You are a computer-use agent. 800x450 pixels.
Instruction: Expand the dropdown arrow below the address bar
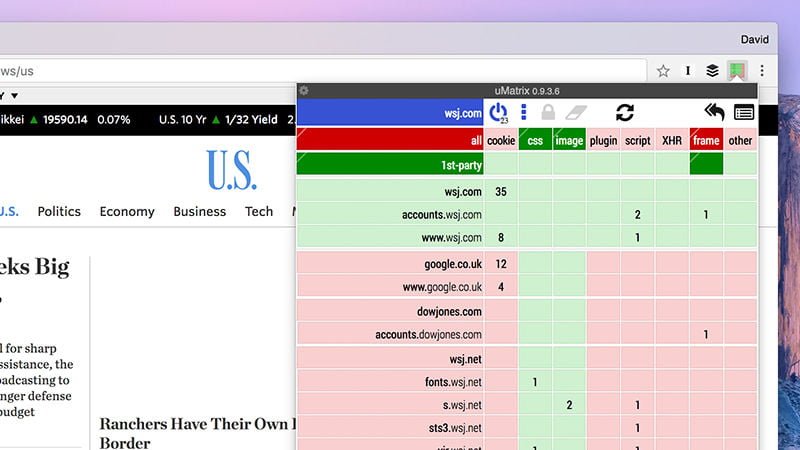[14, 96]
